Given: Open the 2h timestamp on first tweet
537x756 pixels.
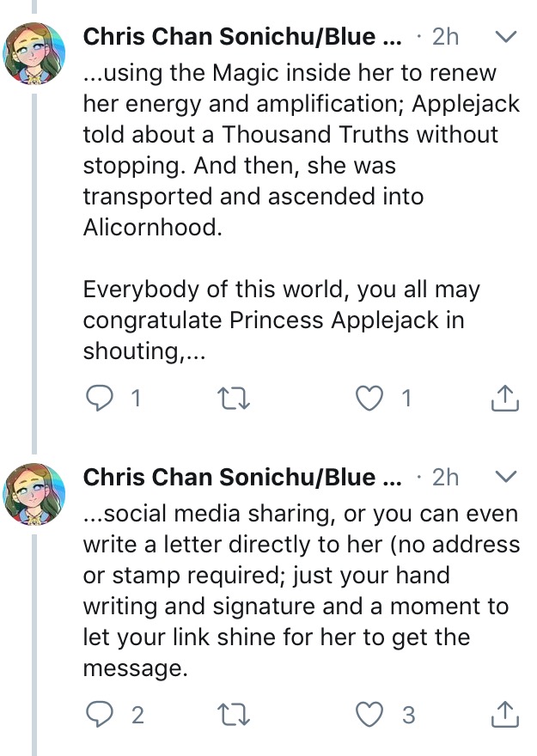Looking at the screenshot, I should click(445, 37).
